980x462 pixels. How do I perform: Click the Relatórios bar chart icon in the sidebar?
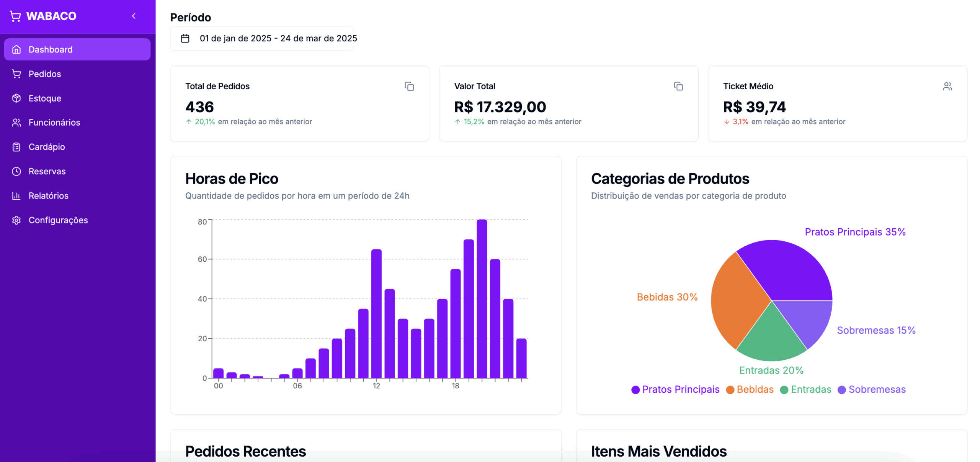pyautogui.click(x=16, y=196)
